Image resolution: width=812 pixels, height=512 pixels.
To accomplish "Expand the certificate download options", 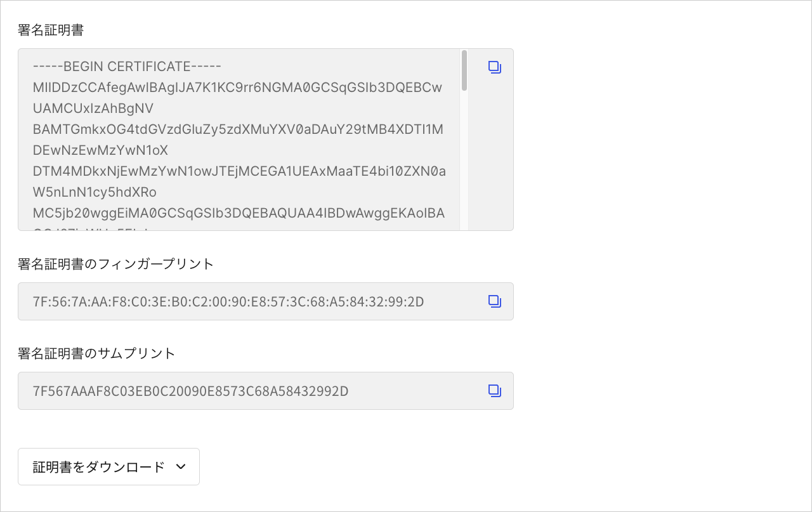I will click(x=108, y=466).
